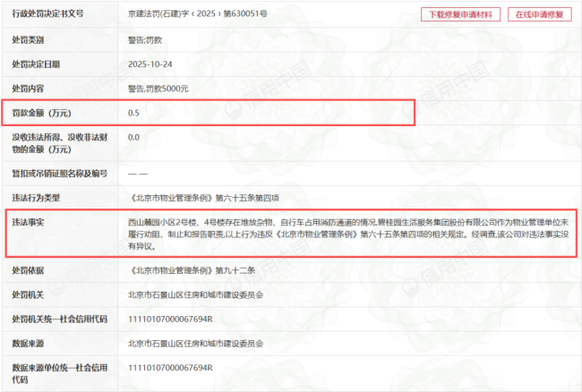Screen dimensions: 582x392
Task: Select the 违法事实 row label
Action: (x=28, y=221)
